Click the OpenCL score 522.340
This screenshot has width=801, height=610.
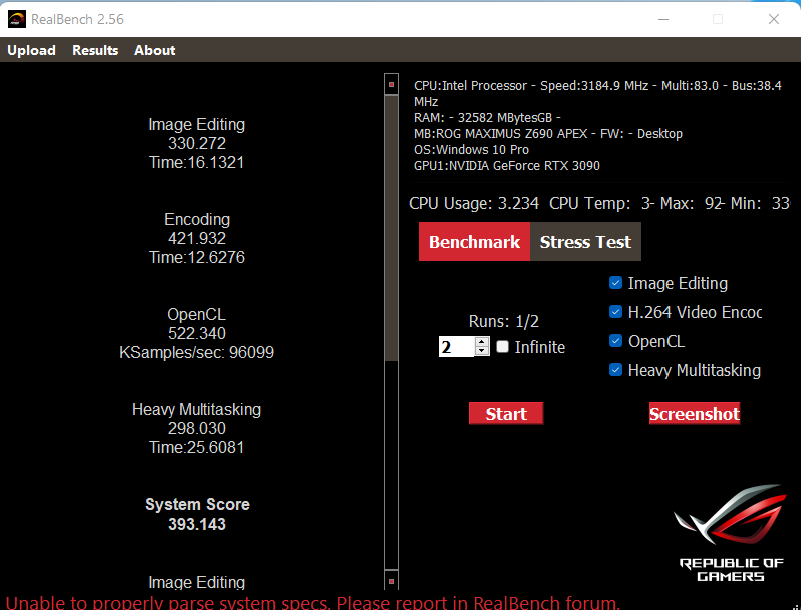click(x=197, y=333)
